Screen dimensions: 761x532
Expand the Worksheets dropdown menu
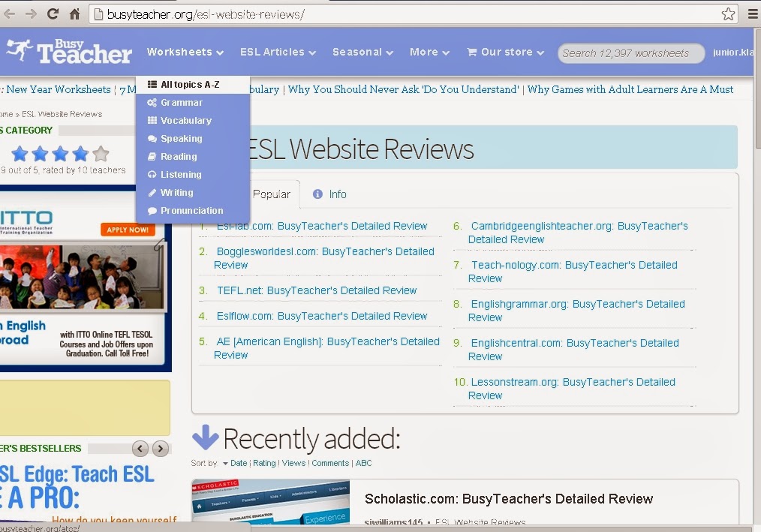pos(185,52)
